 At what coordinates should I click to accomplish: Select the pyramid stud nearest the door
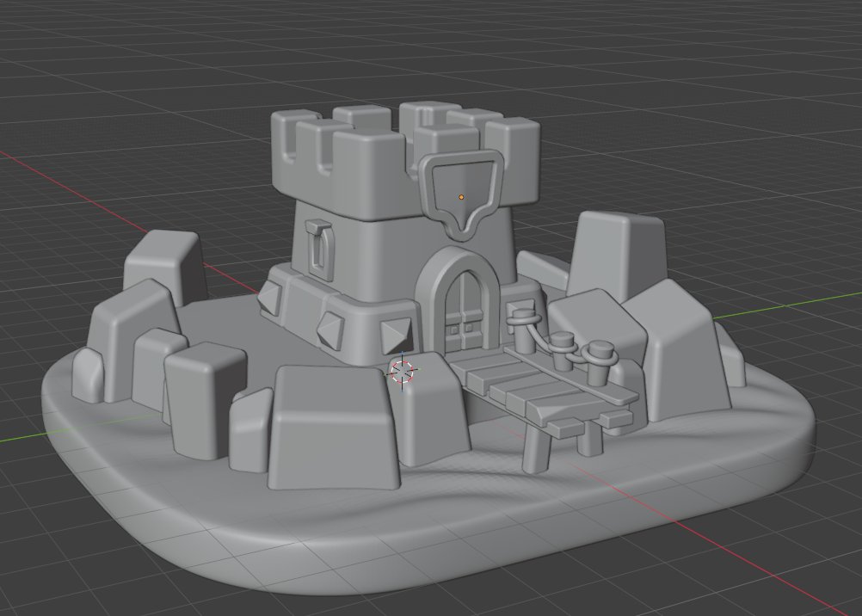click(x=397, y=335)
